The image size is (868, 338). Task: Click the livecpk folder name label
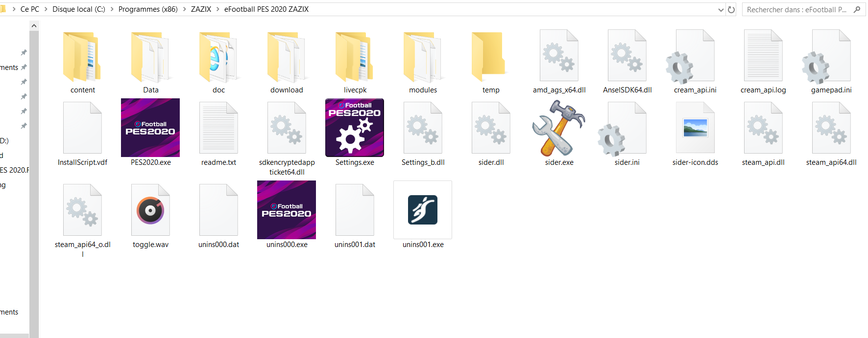355,90
